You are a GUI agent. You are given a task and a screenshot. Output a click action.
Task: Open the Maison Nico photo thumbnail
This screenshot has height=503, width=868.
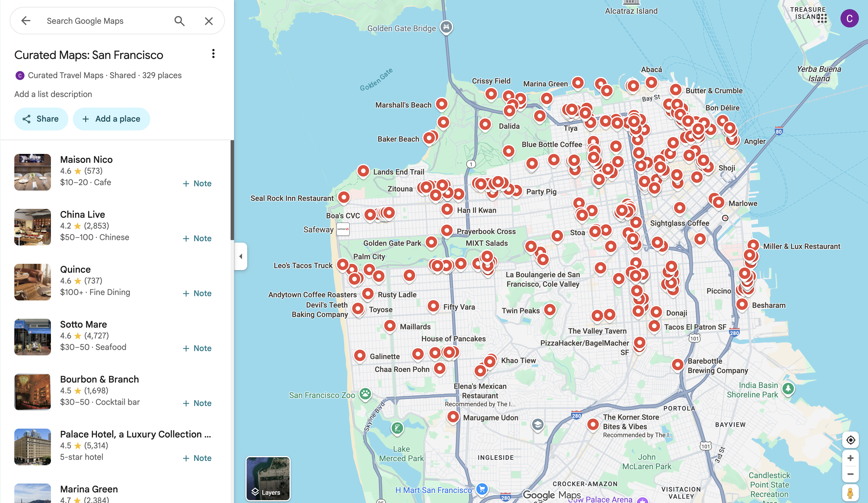(32, 172)
